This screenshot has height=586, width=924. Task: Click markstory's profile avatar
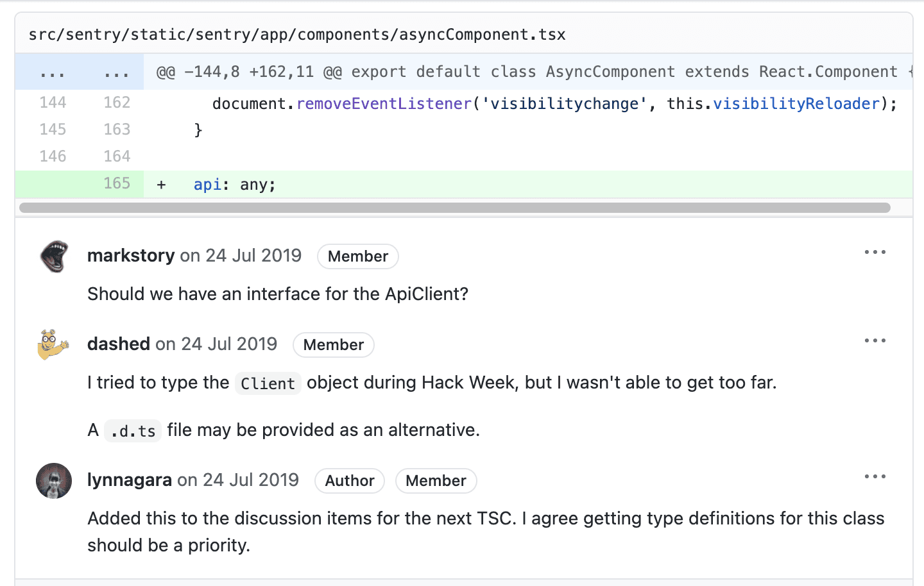tap(53, 256)
